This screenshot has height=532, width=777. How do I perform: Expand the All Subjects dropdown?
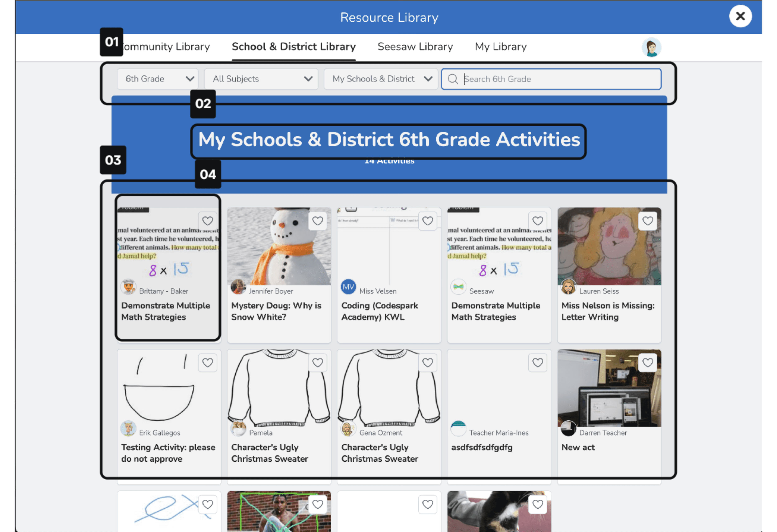click(x=261, y=79)
